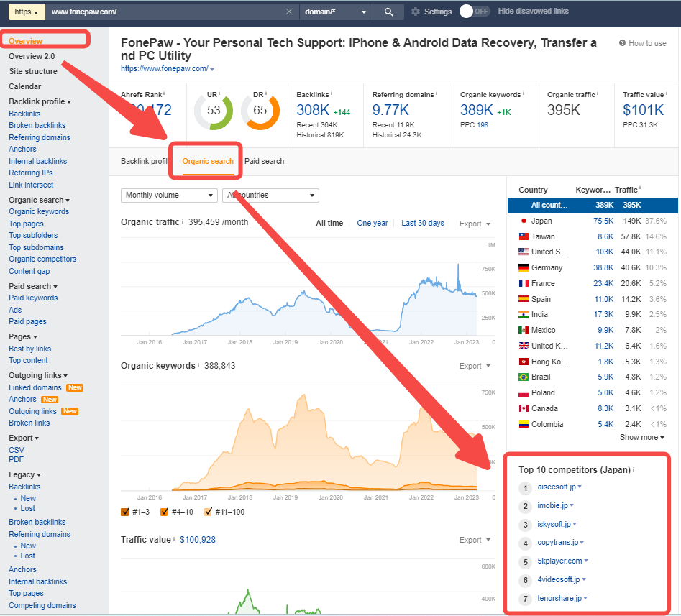
Task: Open the https protocol dropdown
Action: click(x=27, y=12)
